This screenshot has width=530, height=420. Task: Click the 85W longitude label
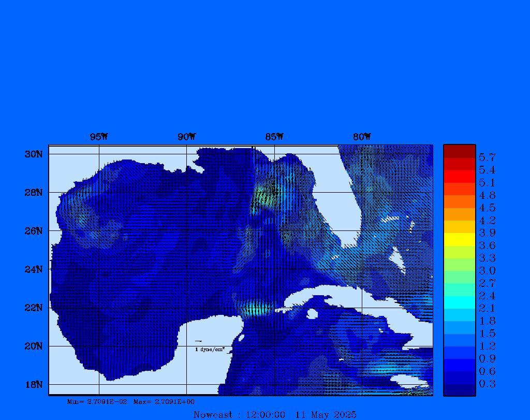coord(274,137)
